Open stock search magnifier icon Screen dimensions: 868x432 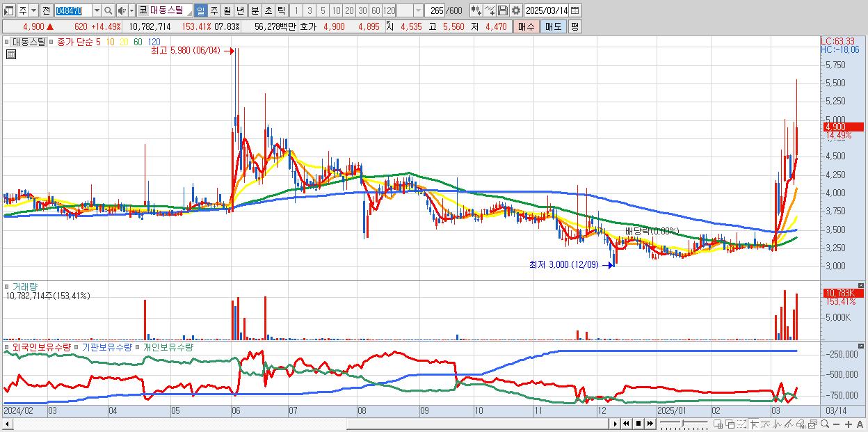[x=108, y=10]
